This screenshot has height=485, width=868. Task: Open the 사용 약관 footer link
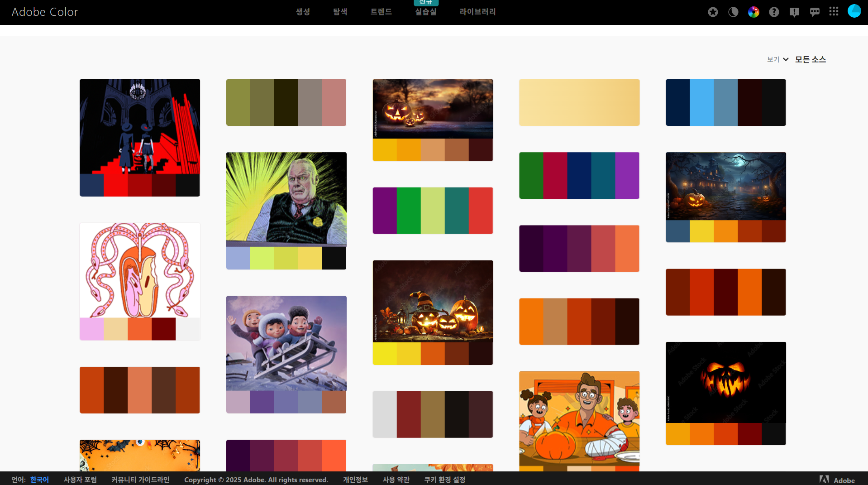396,480
